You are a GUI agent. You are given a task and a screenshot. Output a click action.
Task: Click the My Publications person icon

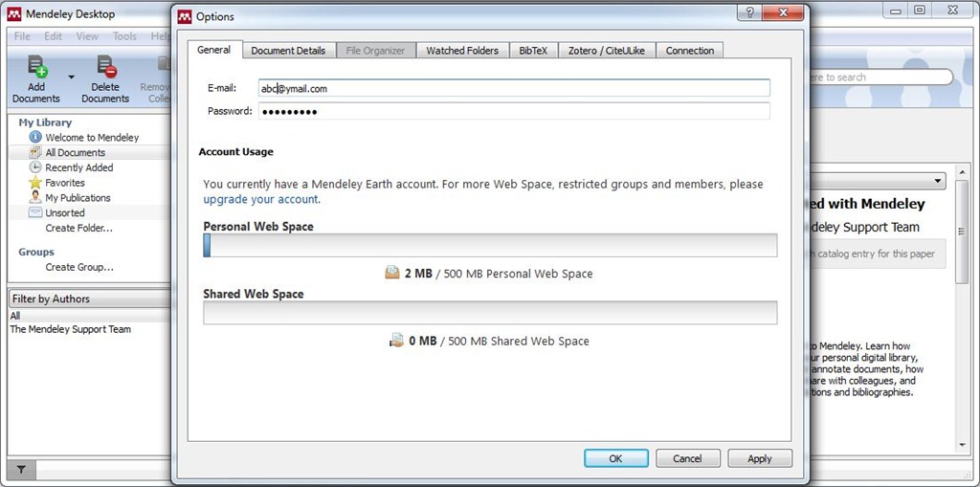click(35, 197)
